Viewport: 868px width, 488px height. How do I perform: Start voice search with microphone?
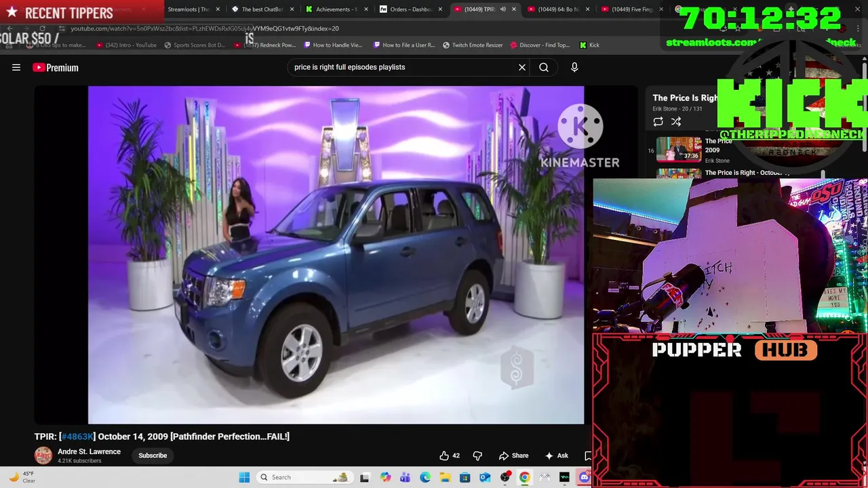574,67
